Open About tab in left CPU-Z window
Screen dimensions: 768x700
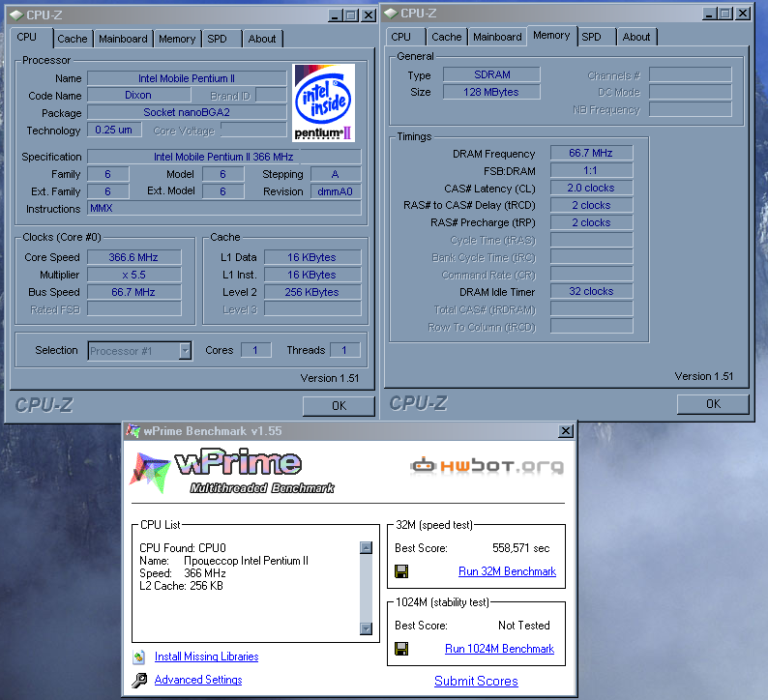pos(262,39)
